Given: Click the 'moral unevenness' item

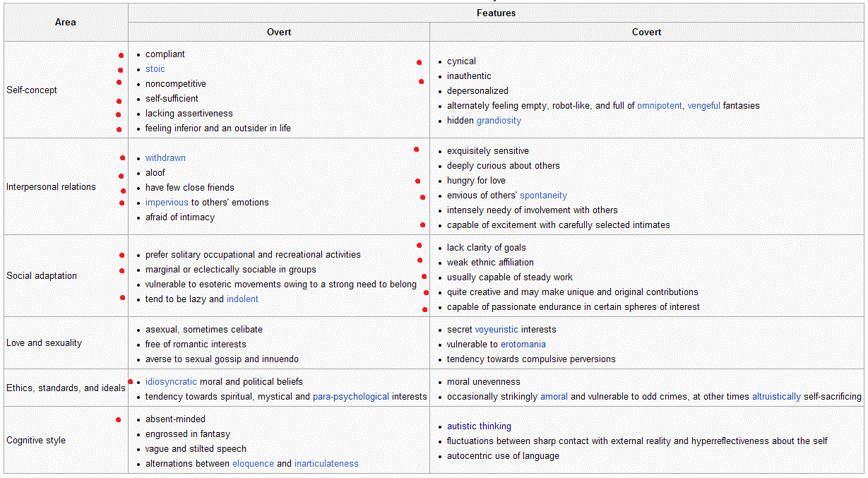Looking at the screenshot, I should click(484, 382).
